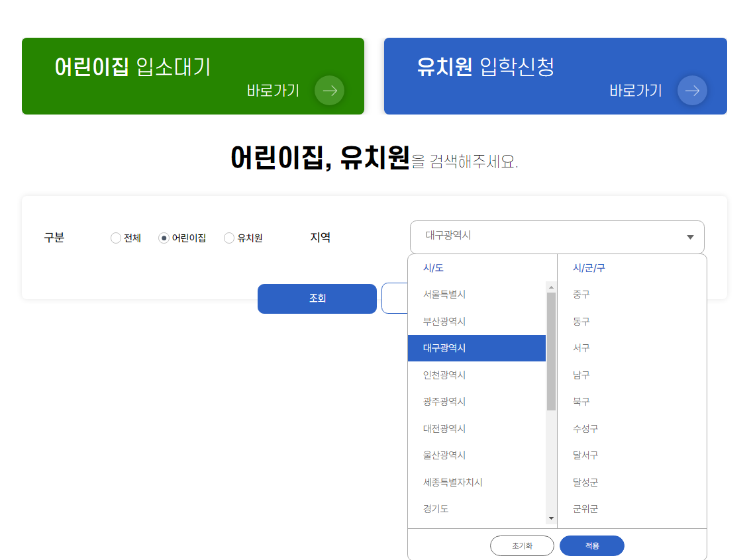Choose 달서구 district
The height and width of the screenshot is (560, 753).
point(585,455)
